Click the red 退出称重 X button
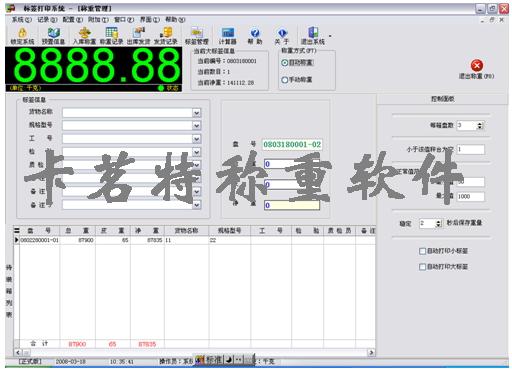This screenshot has width=512, height=369. [477, 65]
